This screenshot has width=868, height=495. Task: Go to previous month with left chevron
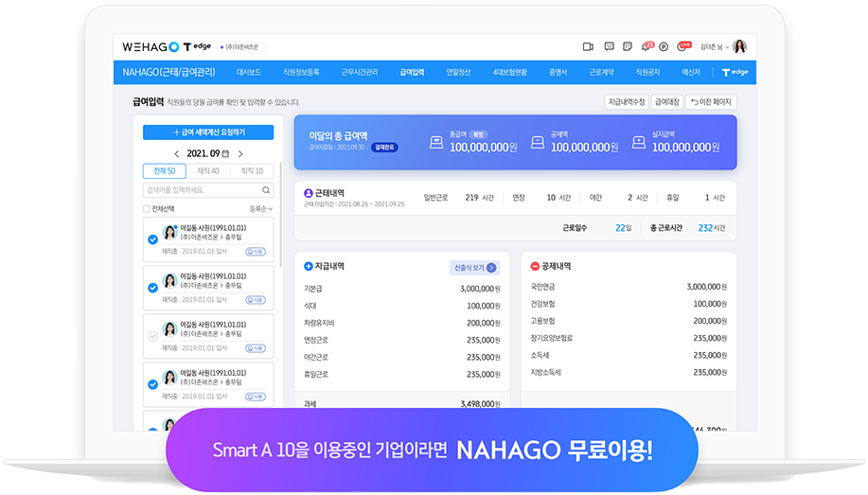coord(177,154)
